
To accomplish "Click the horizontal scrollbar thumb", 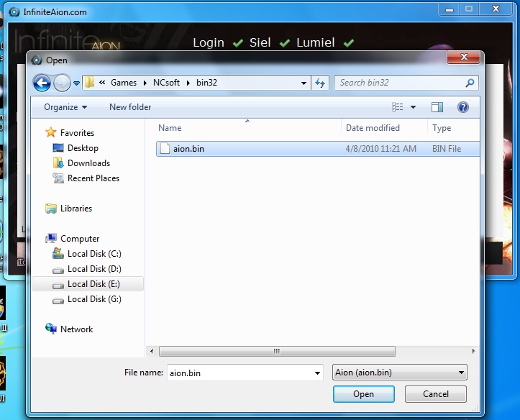I will tap(277, 351).
